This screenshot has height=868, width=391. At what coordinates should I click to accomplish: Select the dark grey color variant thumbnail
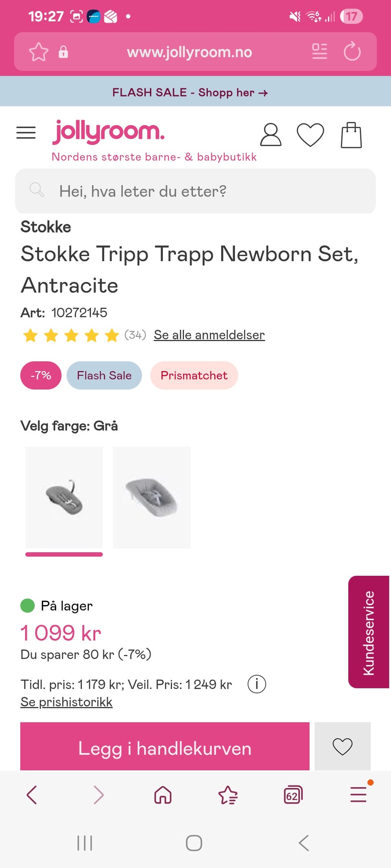[x=64, y=497]
